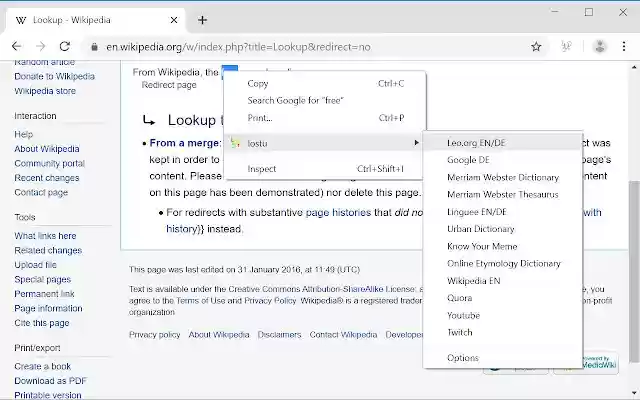Open Contact Wikipedia footer link
Screen dimensions: 640x400
coord(343,335)
